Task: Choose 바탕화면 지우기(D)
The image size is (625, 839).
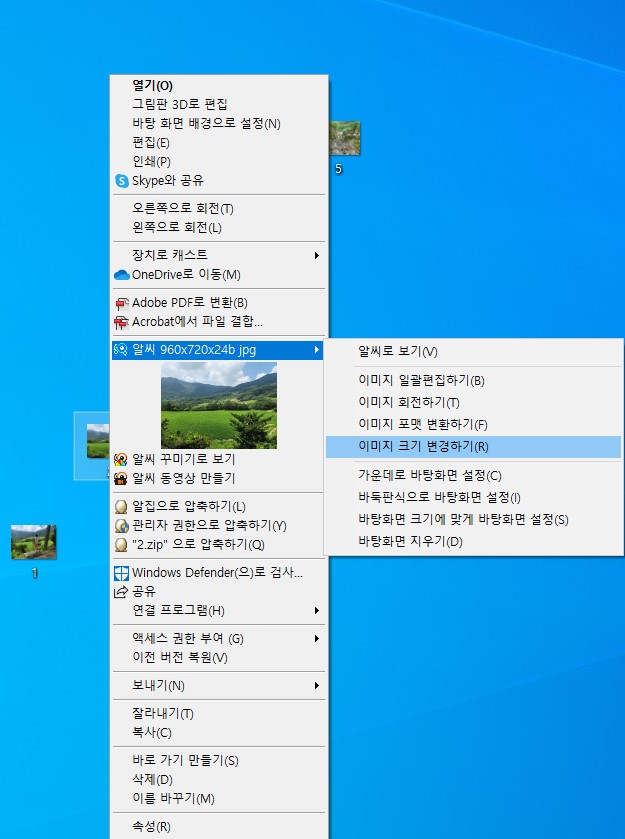Action: [474, 541]
